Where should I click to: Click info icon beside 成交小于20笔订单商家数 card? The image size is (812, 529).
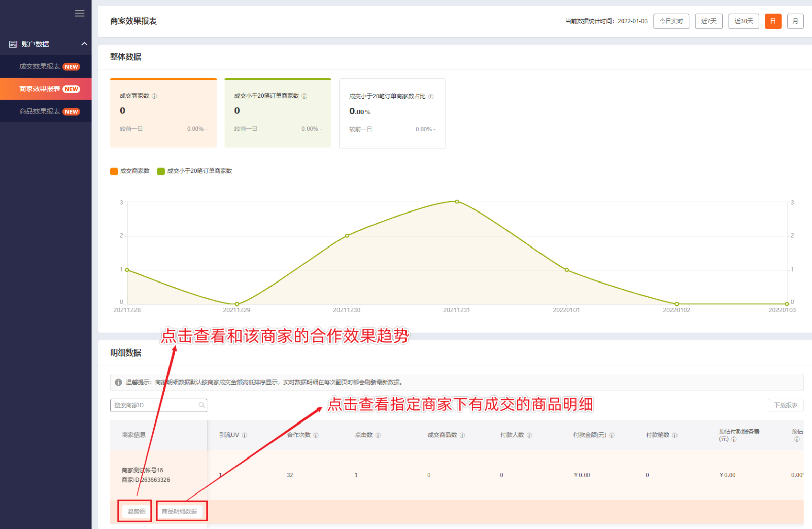click(x=304, y=96)
